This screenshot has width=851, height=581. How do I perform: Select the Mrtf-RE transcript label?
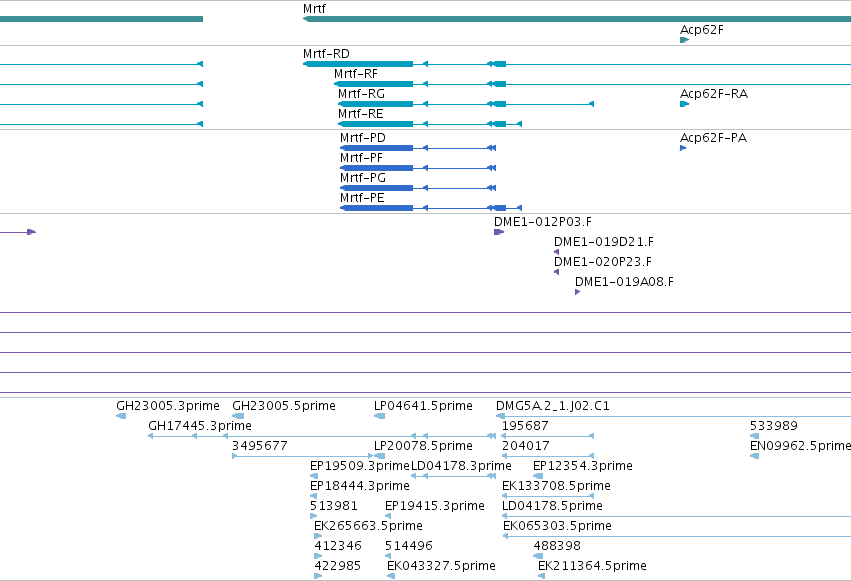361,114
